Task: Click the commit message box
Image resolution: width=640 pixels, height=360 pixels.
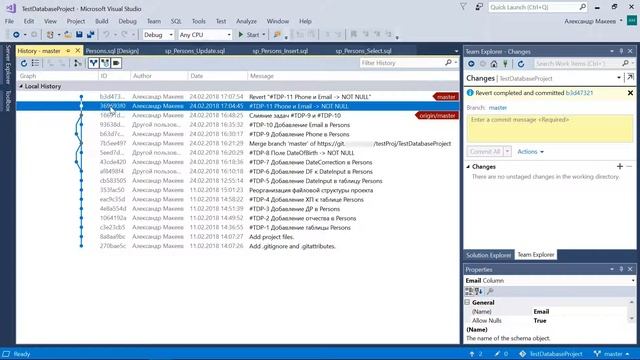Action: click(549, 128)
